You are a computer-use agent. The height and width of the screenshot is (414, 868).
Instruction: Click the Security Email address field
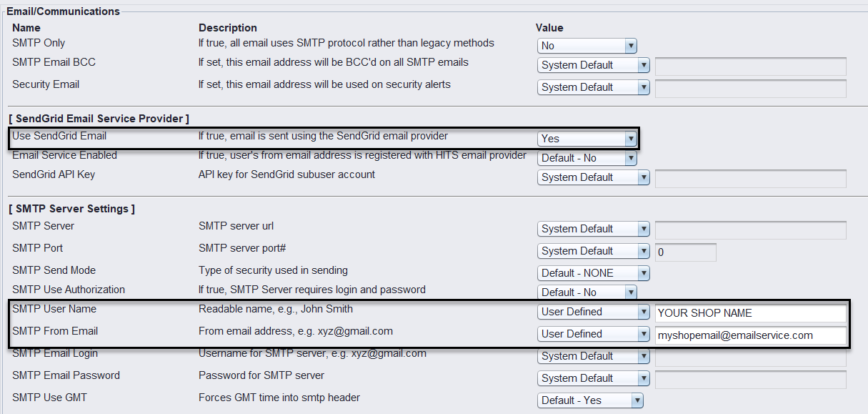point(750,89)
